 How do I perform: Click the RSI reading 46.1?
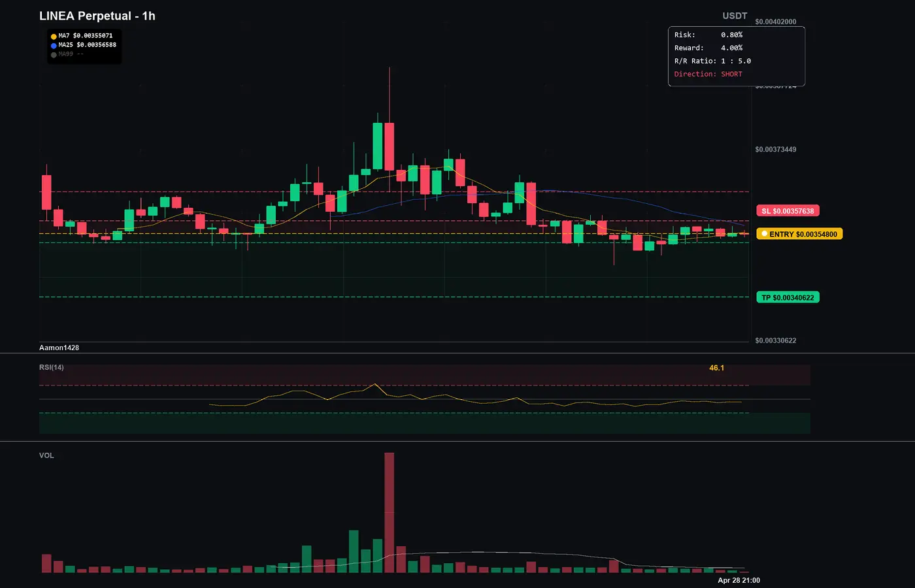click(x=717, y=368)
